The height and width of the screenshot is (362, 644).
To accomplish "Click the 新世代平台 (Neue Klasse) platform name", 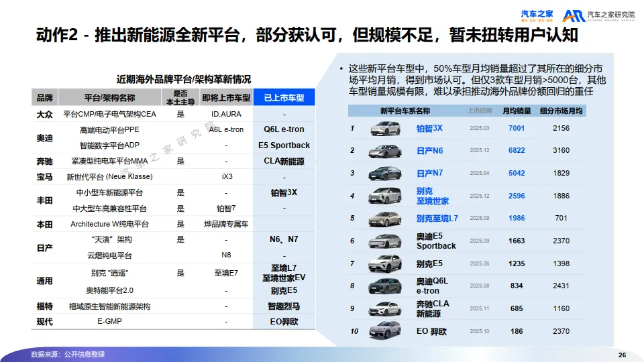I will (109, 176).
